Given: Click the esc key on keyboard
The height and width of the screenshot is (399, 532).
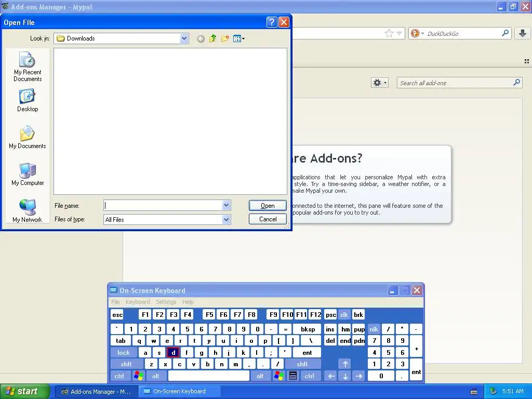Looking at the screenshot, I should [x=117, y=314].
